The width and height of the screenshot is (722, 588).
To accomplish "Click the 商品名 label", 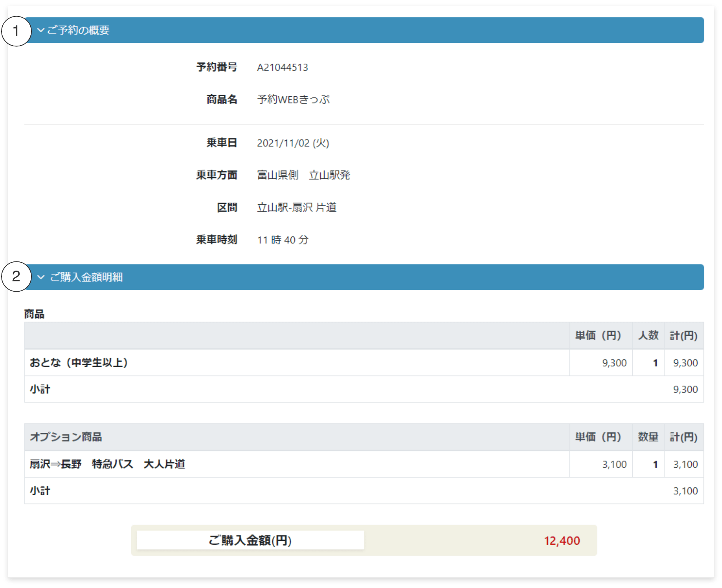I will [222, 100].
